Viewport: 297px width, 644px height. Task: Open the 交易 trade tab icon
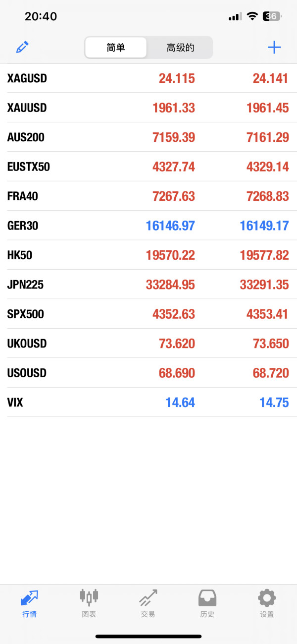(148, 597)
